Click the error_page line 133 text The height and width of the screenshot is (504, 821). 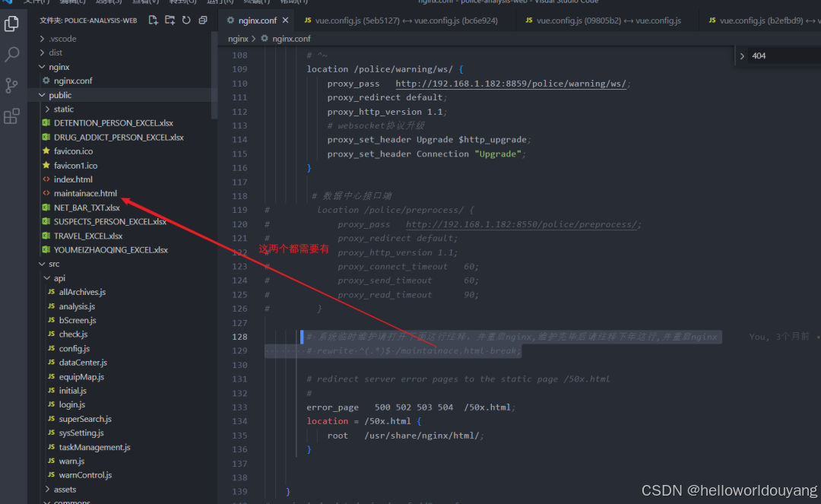(x=411, y=407)
